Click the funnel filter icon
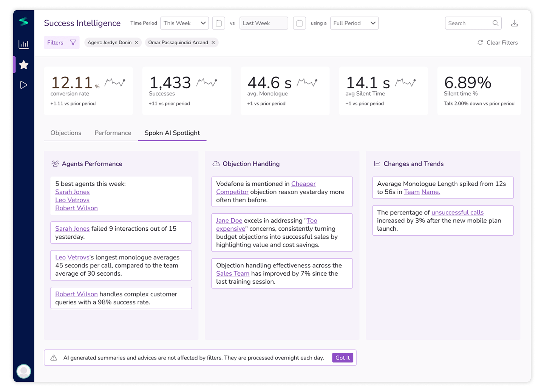 [x=73, y=43]
